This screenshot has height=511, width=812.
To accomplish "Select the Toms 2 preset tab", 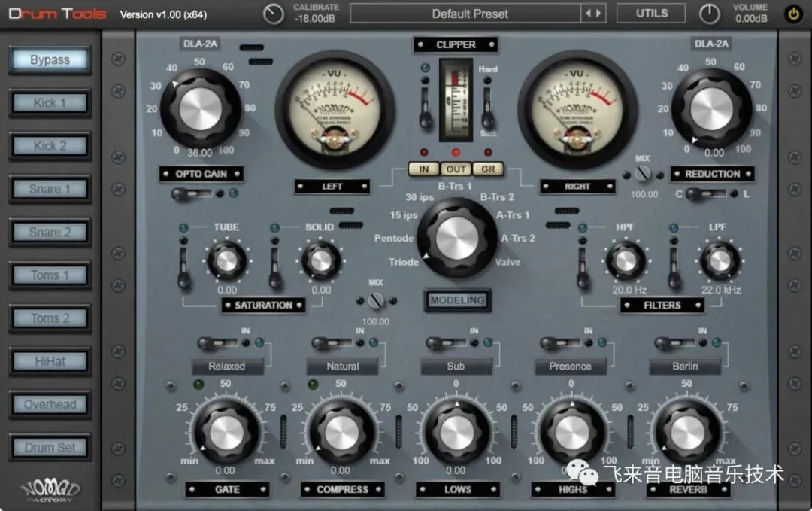I will coord(50,318).
